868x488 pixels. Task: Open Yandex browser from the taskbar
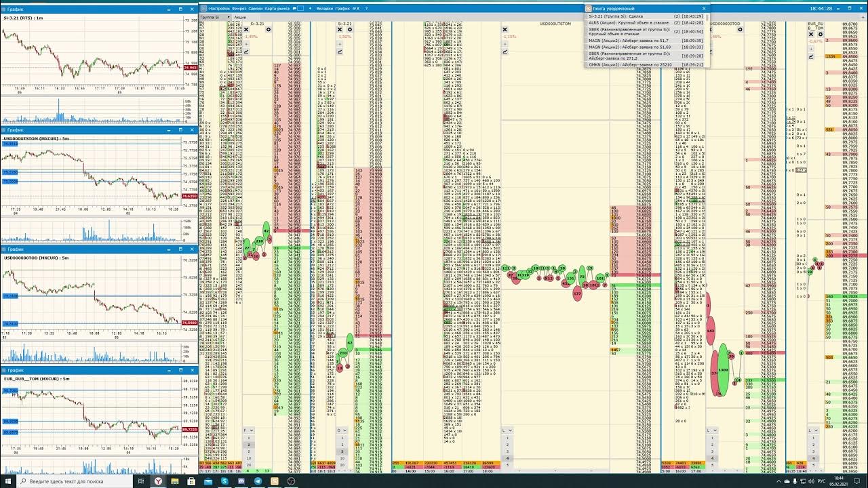158,481
